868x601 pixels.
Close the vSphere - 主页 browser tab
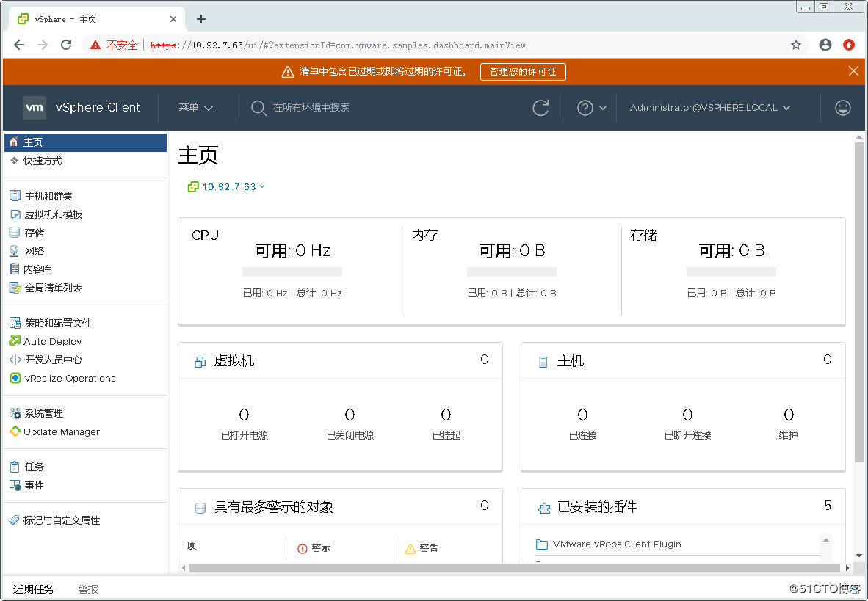click(x=173, y=19)
